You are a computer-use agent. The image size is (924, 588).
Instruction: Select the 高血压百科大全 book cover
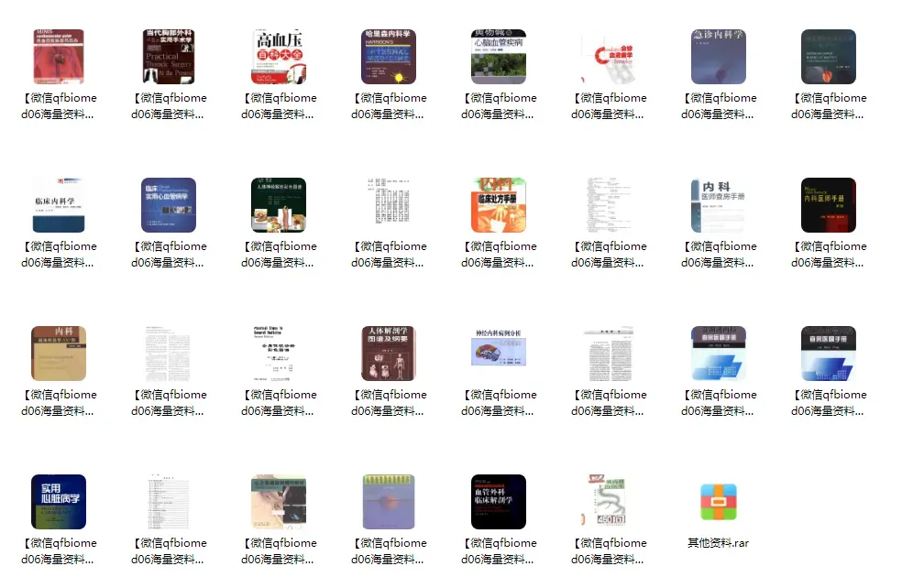coord(279,57)
